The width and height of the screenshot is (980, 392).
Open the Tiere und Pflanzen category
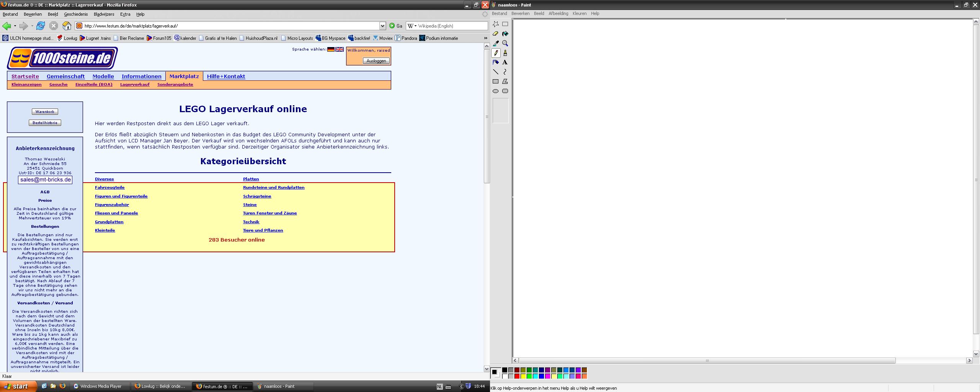[x=263, y=230]
